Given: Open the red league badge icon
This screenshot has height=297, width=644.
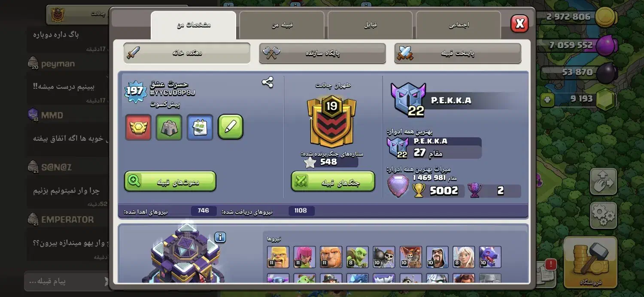Looking at the screenshot, I should [x=138, y=127].
